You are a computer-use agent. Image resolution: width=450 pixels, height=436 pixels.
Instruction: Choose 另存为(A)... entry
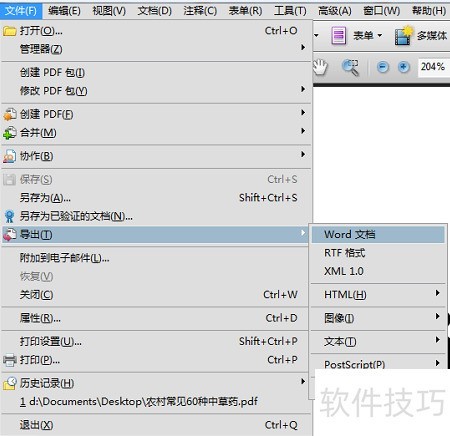[155, 198]
